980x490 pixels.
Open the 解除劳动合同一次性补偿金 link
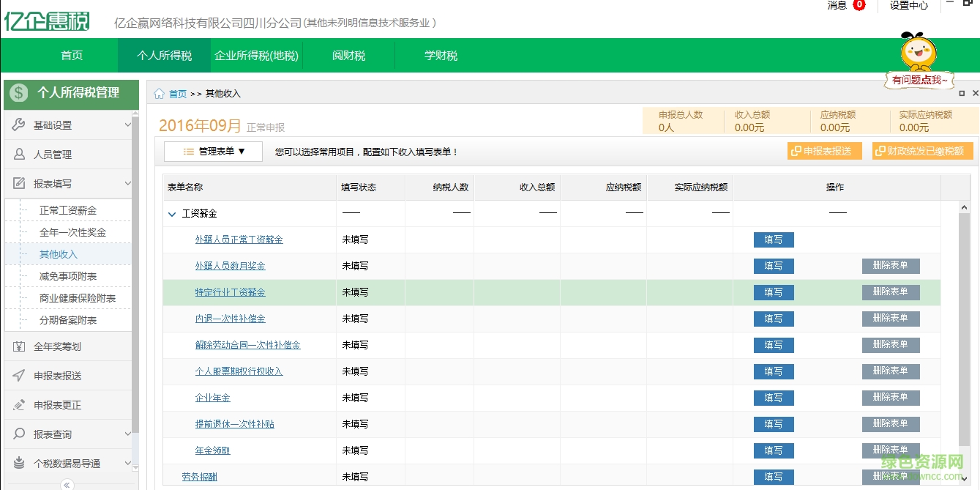[x=247, y=345]
